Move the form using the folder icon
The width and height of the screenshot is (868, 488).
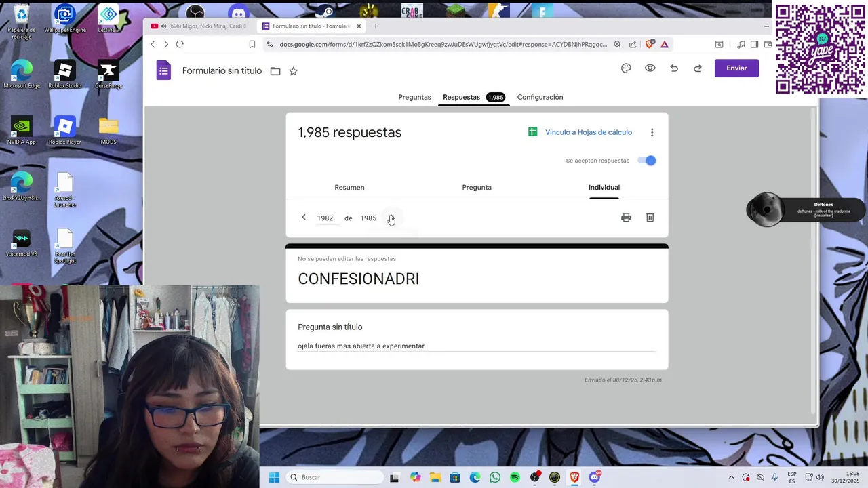click(275, 71)
